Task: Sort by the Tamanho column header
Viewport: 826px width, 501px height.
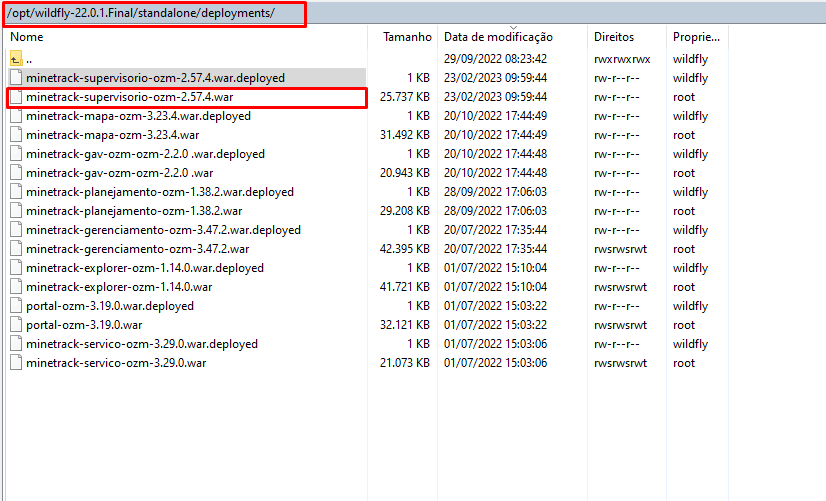Action: [407, 37]
